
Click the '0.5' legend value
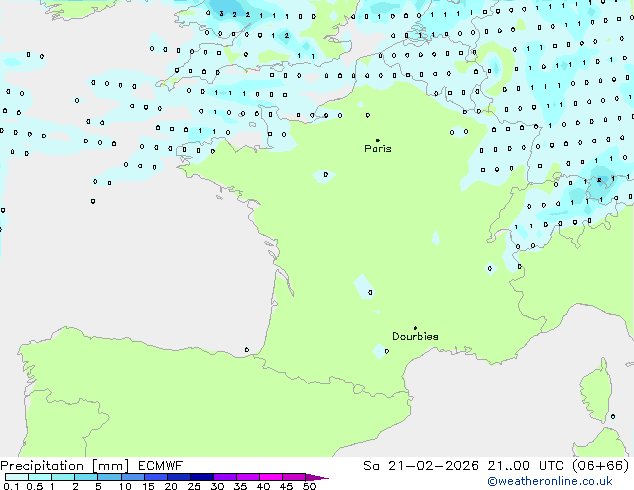[x=35, y=486]
